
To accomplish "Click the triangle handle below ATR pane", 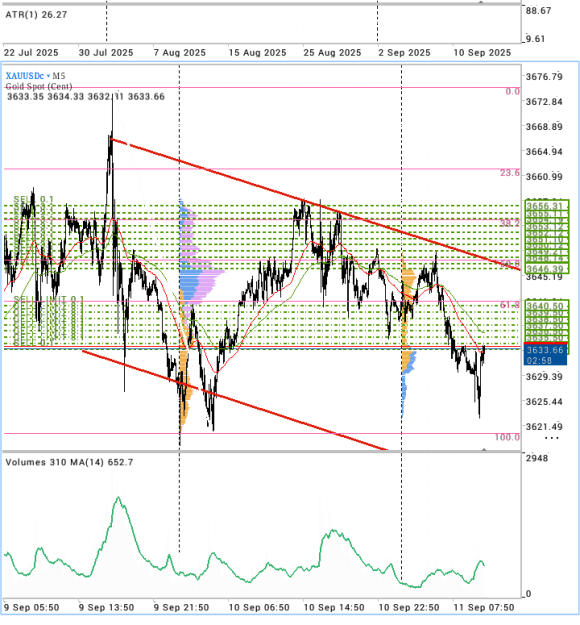I will tap(481, 2).
